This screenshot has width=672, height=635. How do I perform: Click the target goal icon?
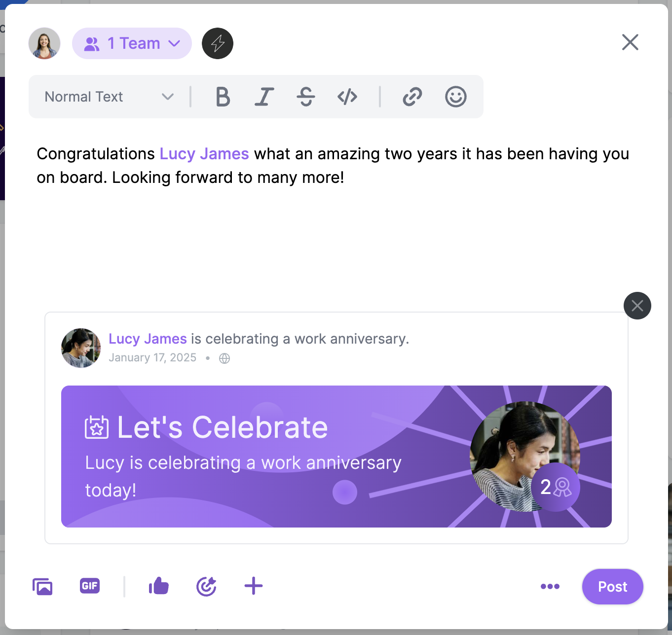[206, 586]
